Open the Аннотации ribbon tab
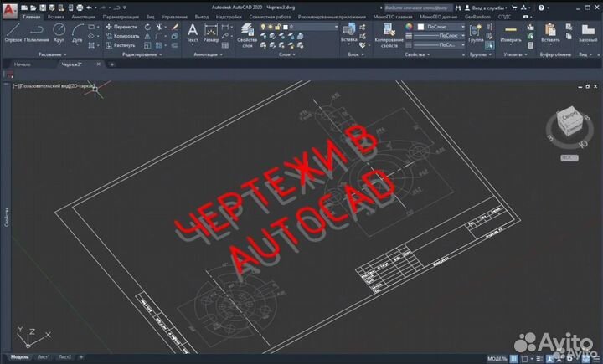 tap(83, 17)
